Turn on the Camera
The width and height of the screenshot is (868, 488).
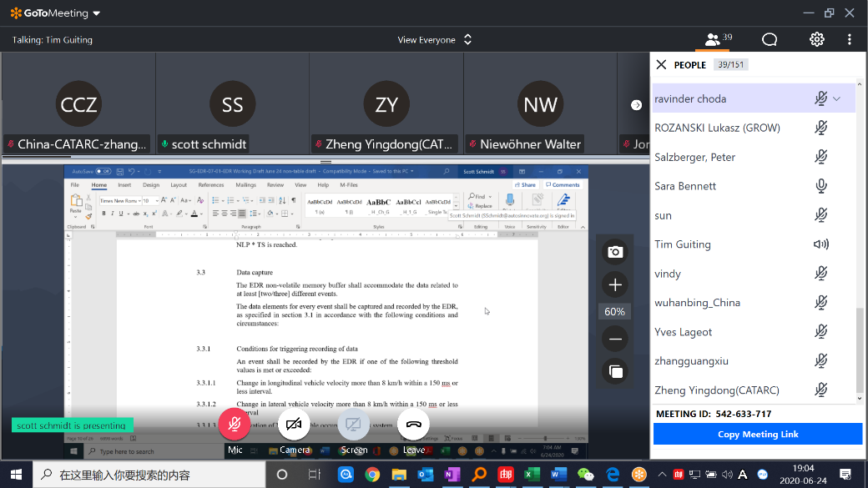point(294,425)
